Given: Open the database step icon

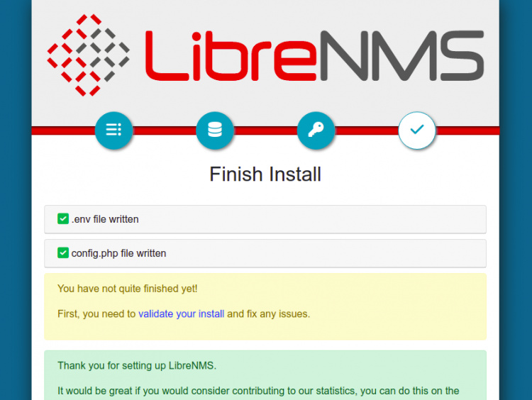Looking at the screenshot, I should coord(214,130).
